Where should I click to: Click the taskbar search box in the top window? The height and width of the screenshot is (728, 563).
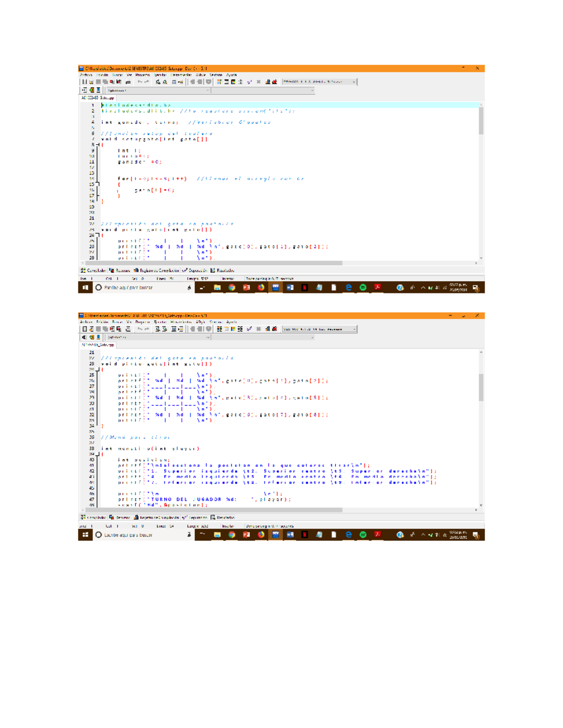coord(141,287)
